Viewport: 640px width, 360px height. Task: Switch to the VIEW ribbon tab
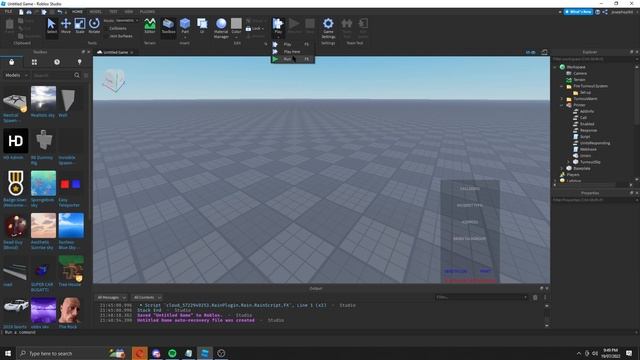129,12
